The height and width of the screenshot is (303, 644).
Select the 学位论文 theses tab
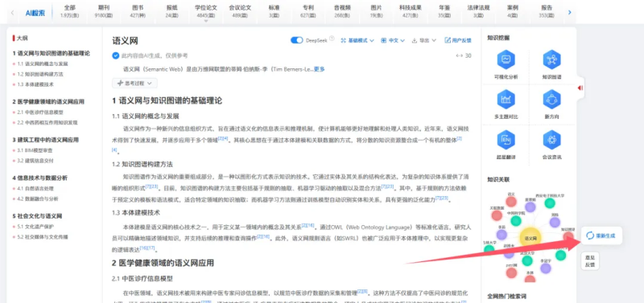[206, 11]
